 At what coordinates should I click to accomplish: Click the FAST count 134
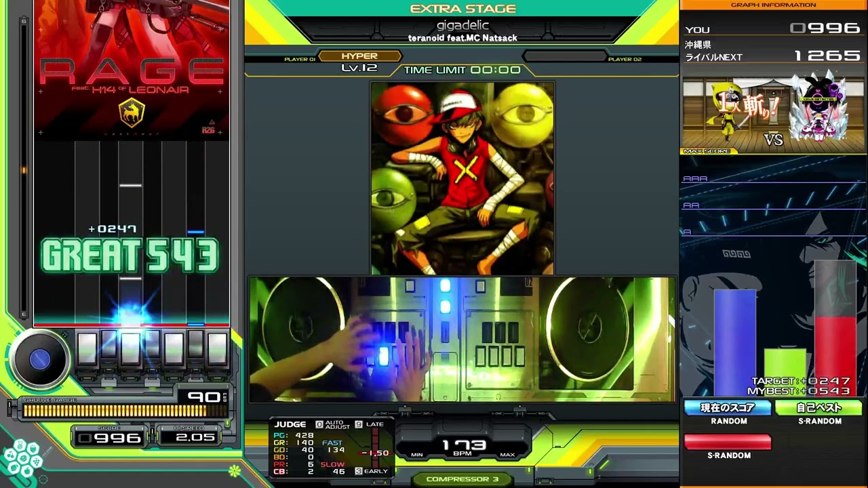click(336, 450)
